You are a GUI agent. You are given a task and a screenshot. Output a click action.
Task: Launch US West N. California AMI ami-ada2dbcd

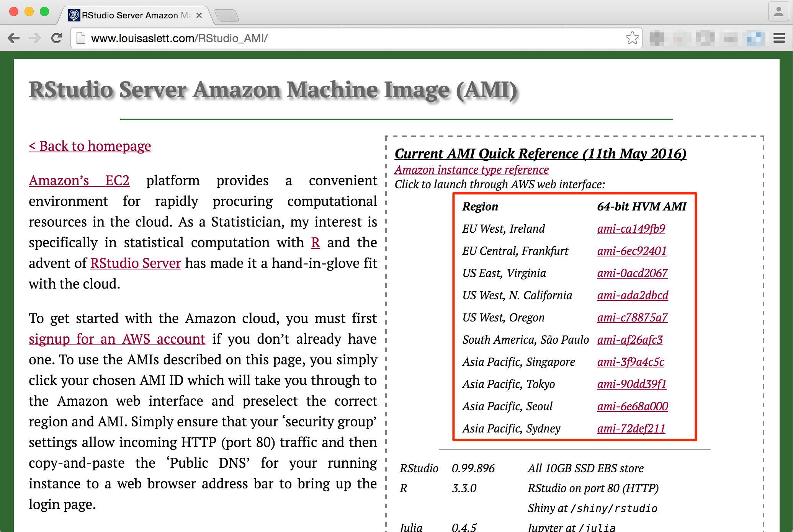coord(633,295)
